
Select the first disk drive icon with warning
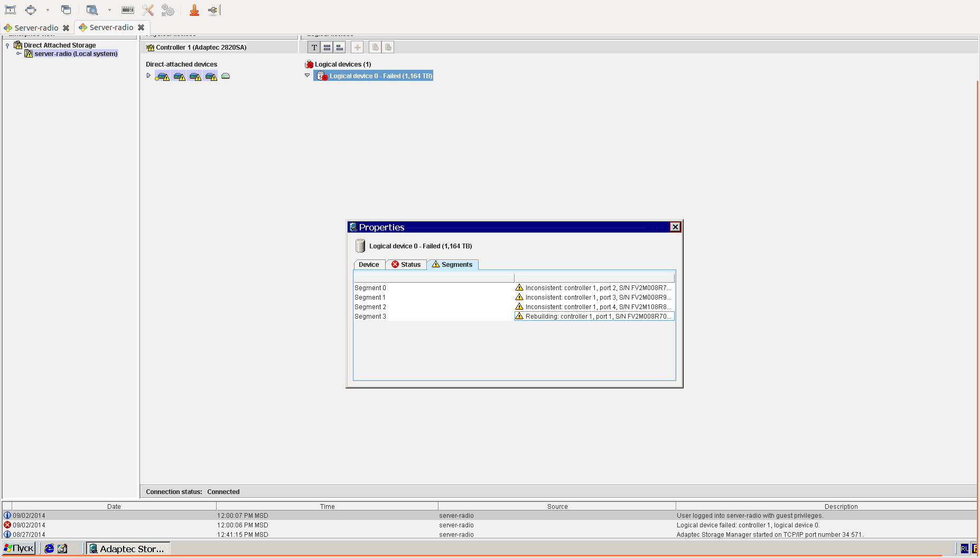pos(162,77)
